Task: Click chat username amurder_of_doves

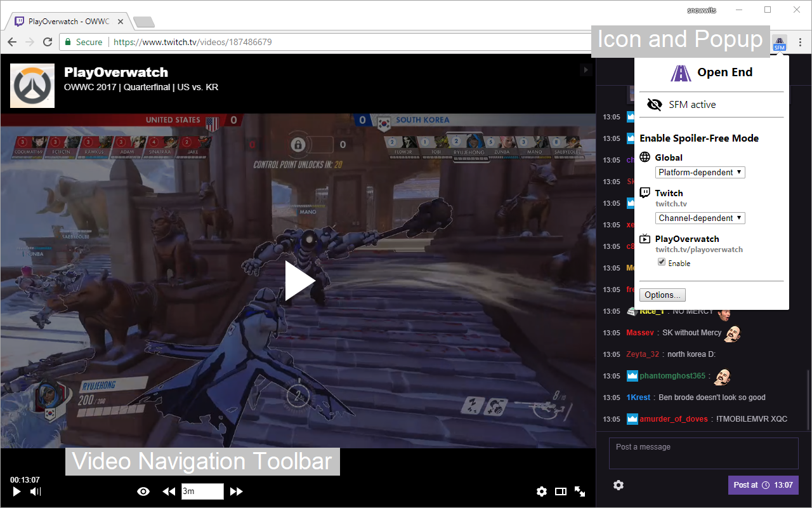Action: click(674, 419)
